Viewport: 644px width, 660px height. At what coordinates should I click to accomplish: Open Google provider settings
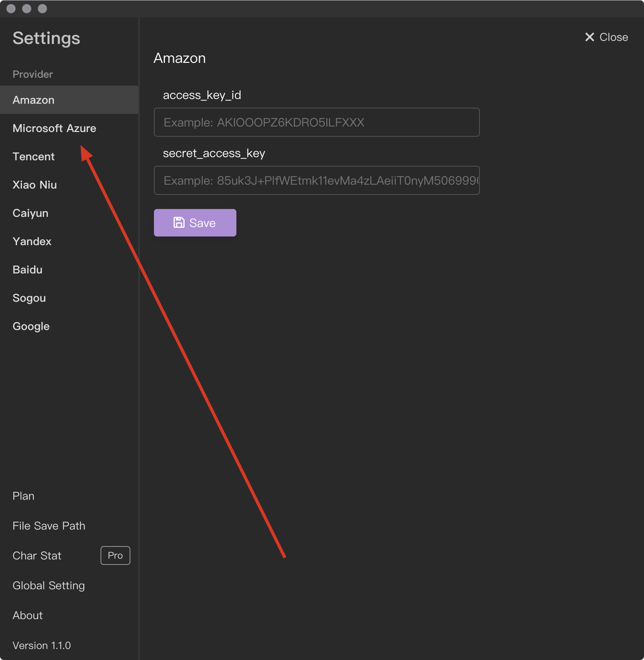click(31, 326)
